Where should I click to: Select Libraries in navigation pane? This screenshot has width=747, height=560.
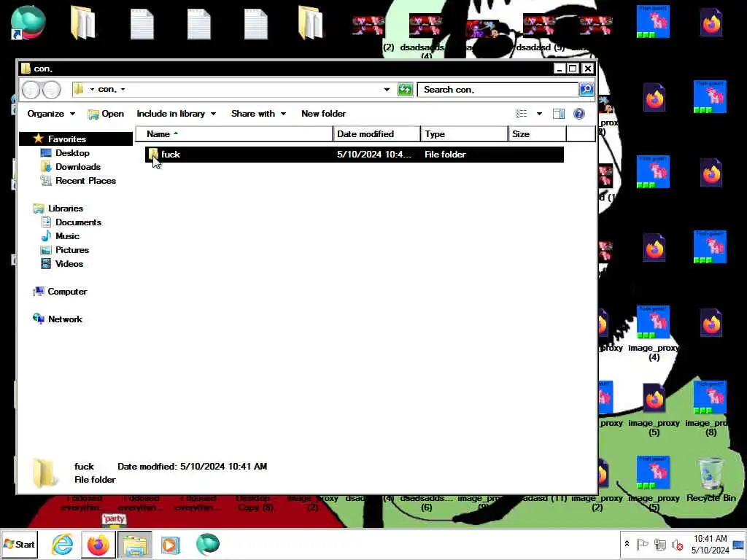point(65,209)
